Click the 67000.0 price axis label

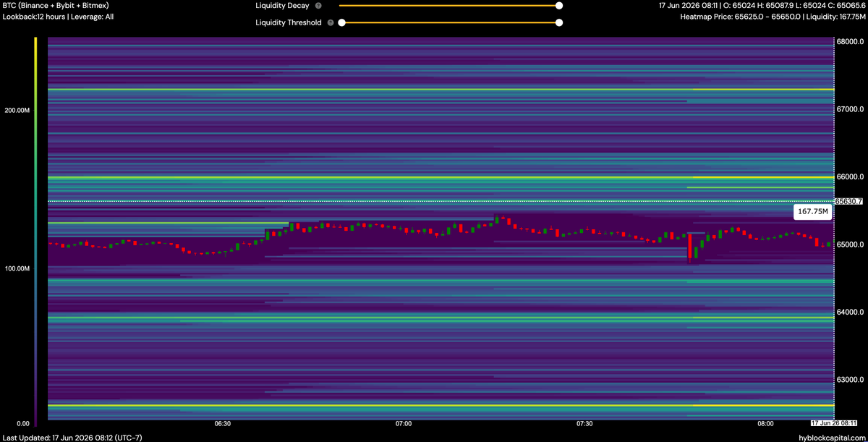point(851,109)
